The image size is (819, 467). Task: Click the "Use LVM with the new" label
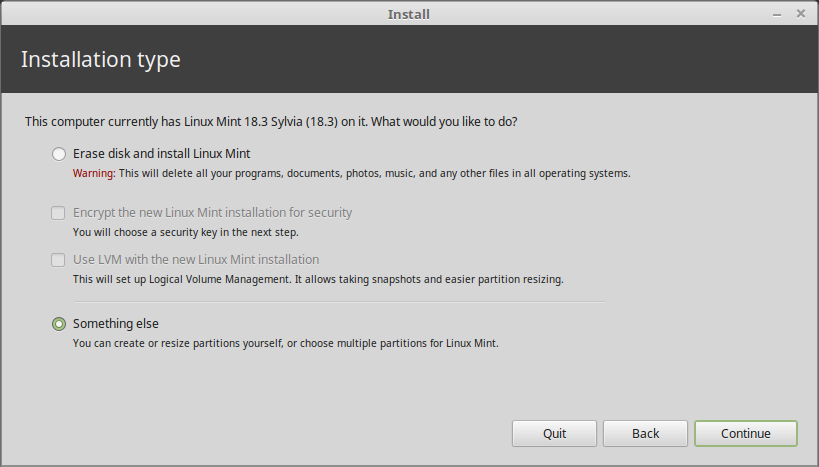196,260
